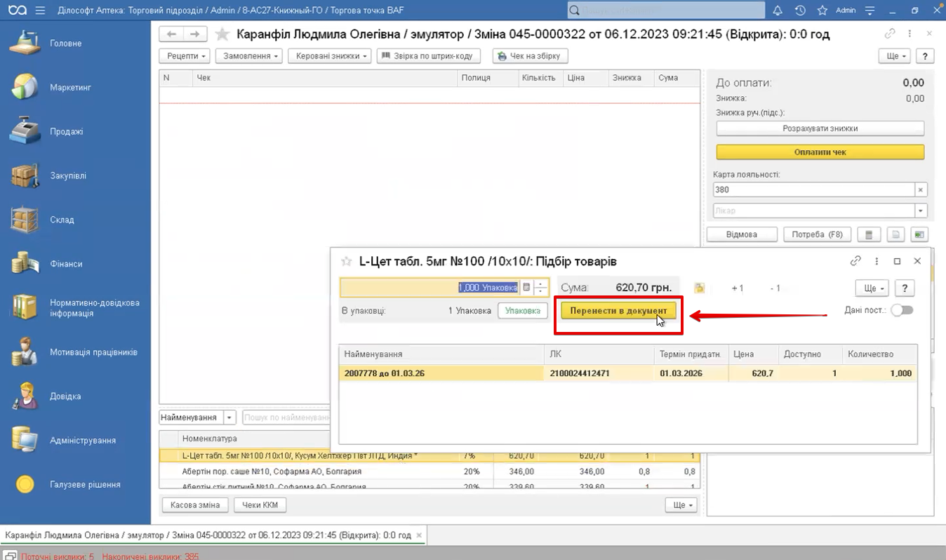The width and height of the screenshot is (946, 560).
Task: Copy link icon in Підбір товарів dialog
Action: coord(855,261)
